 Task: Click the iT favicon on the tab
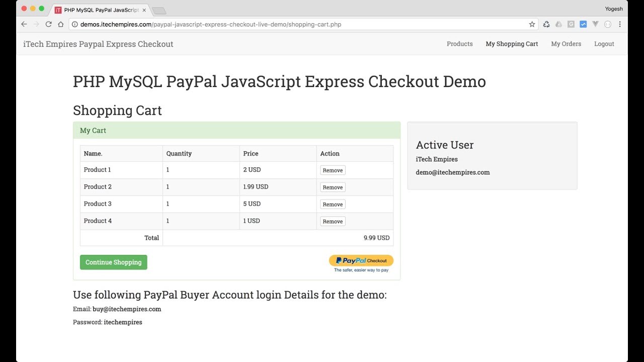[58, 10]
